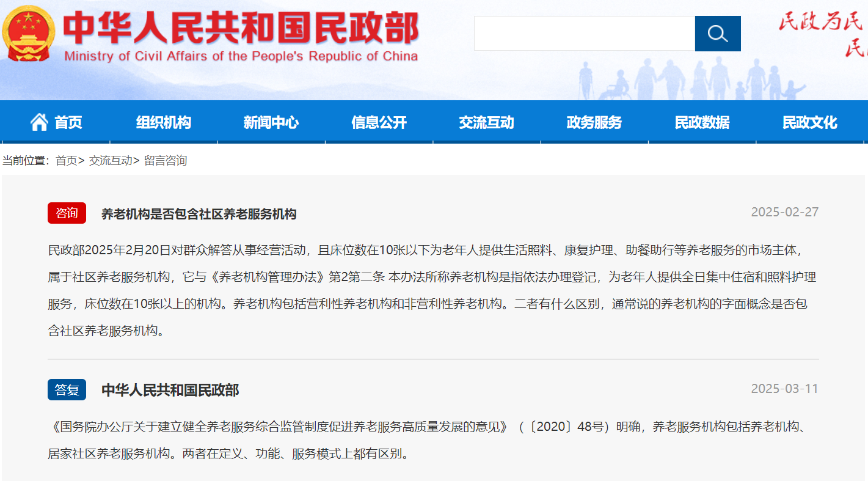The height and width of the screenshot is (481, 868).
Task: Click the inquiry date 2025-02-27
Action: [785, 212]
